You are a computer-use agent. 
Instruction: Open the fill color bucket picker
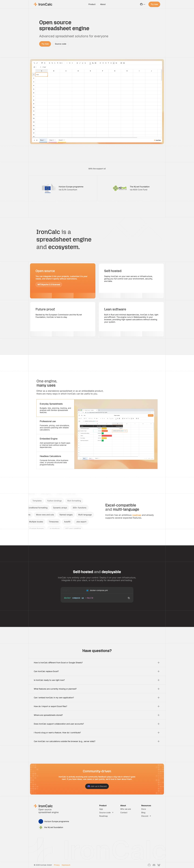93,63
